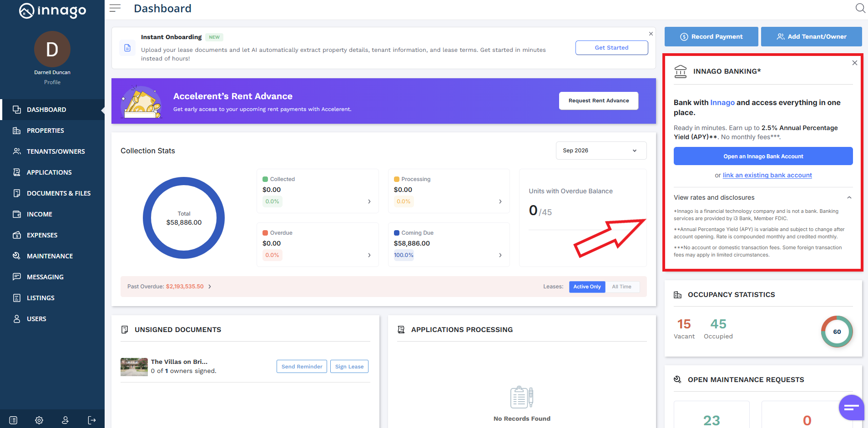This screenshot has width=868, height=428.
Task: Follow the link an existing bank account link
Action: 767,175
